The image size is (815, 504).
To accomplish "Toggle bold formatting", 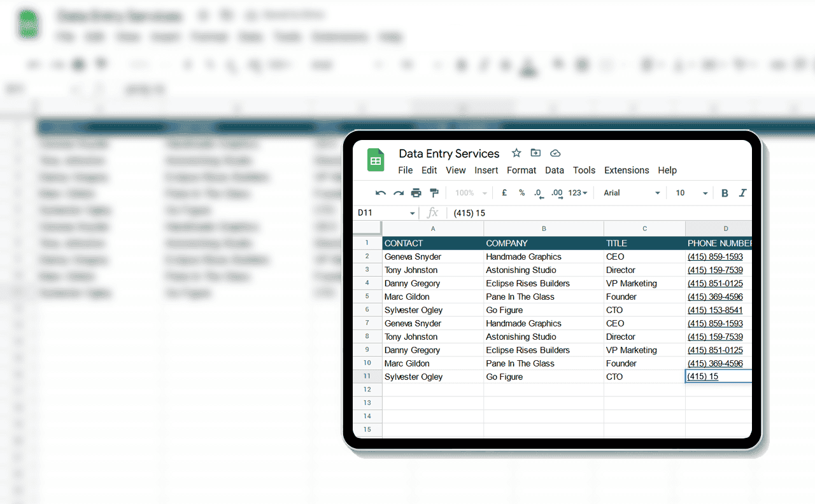I will click(x=725, y=193).
